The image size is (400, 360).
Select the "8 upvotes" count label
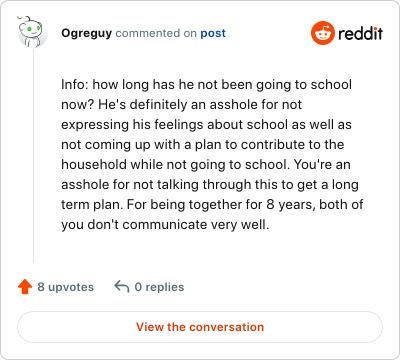(x=66, y=287)
